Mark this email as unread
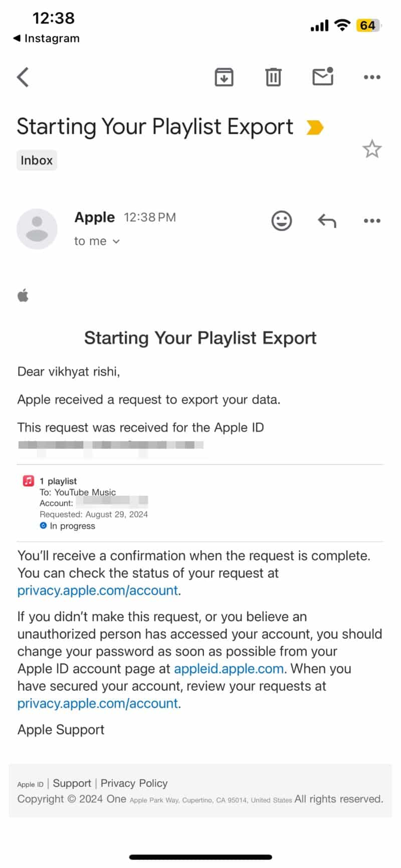 (322, 77)
